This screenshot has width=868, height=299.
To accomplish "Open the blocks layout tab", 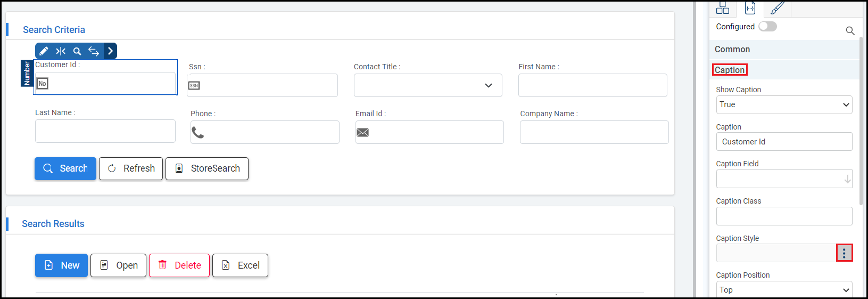I will [722, 9].
